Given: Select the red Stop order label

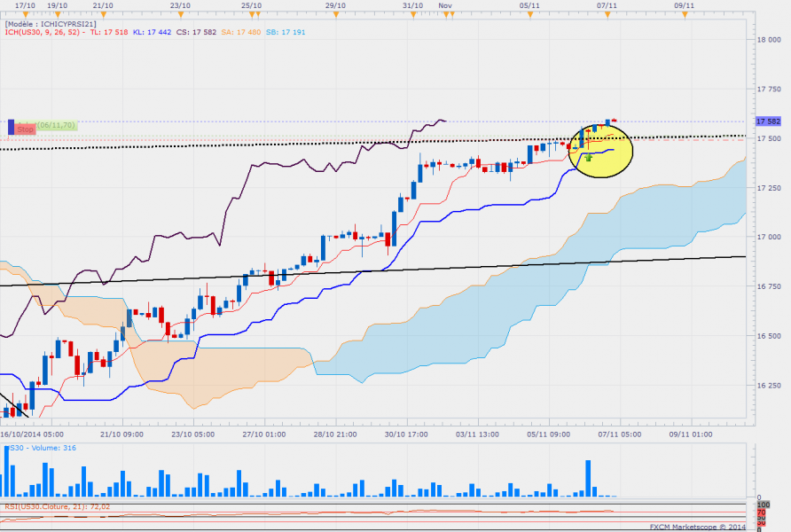Looking at the screenshot, I should pyautogui.click(x=25, y=128).
